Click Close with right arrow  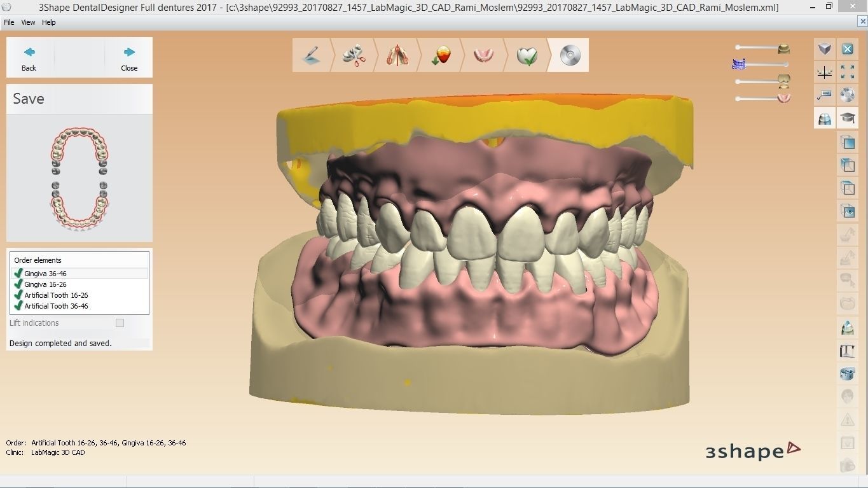pyautogui.click(x=129, y=59)
